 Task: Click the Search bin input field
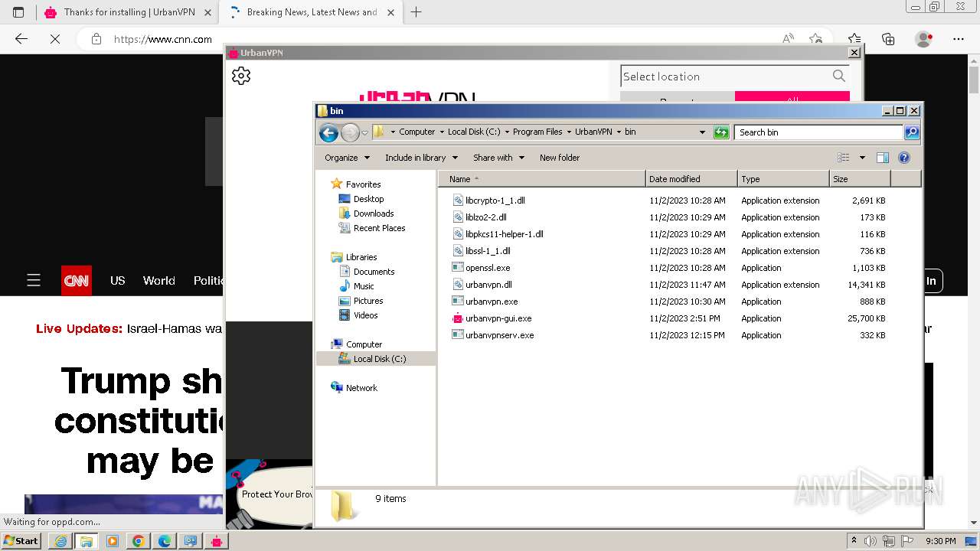click(x=818, y=132)
